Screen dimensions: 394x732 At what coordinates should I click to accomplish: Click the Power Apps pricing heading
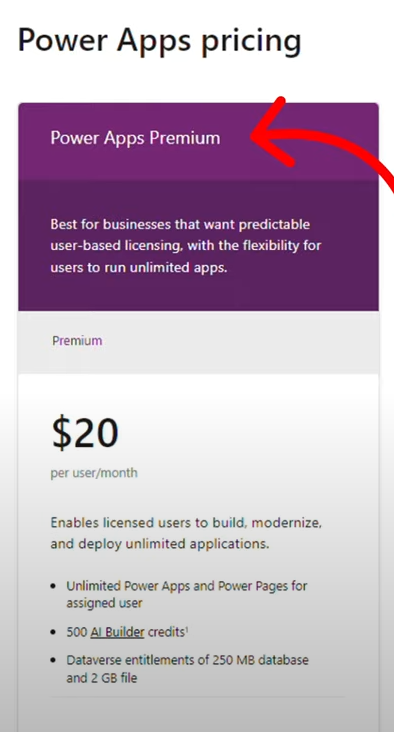[x=160, y=41]
